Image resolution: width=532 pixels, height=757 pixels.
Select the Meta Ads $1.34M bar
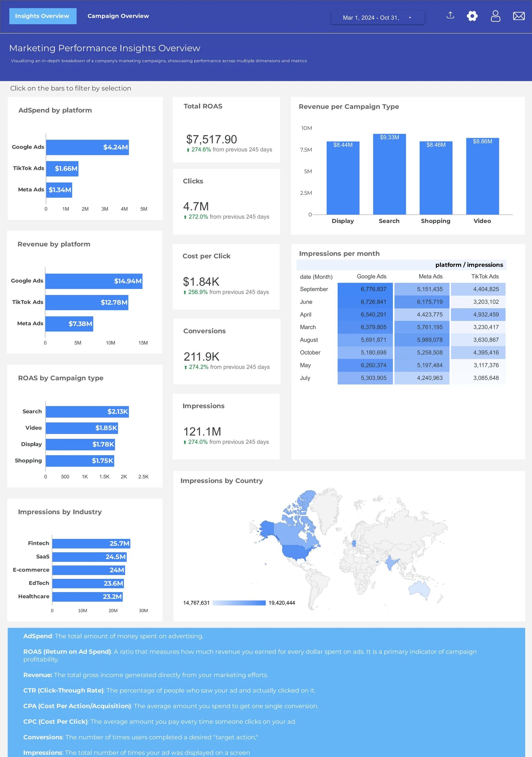(59, 190)
